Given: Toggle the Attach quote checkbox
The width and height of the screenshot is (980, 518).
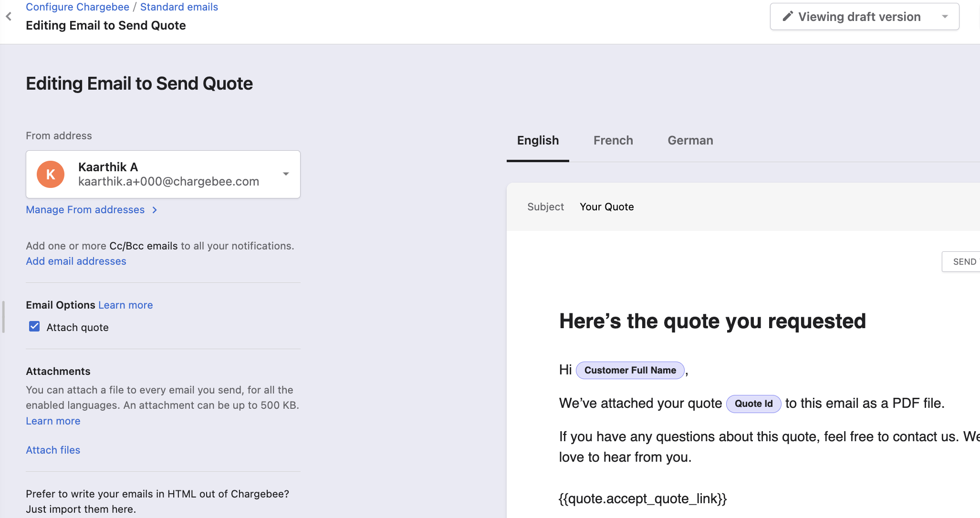Looking at the screenshot, I should 34,327.
